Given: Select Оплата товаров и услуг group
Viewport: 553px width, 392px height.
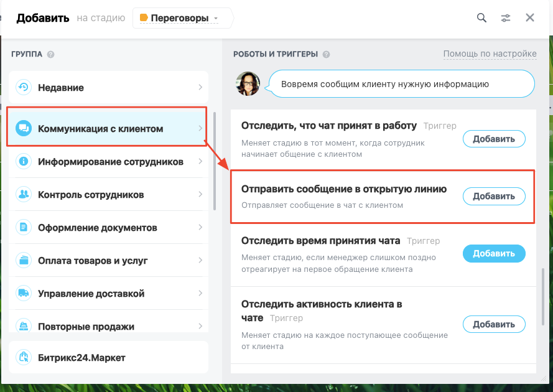Looking at the screenshot, I should (x=108, y=260).
